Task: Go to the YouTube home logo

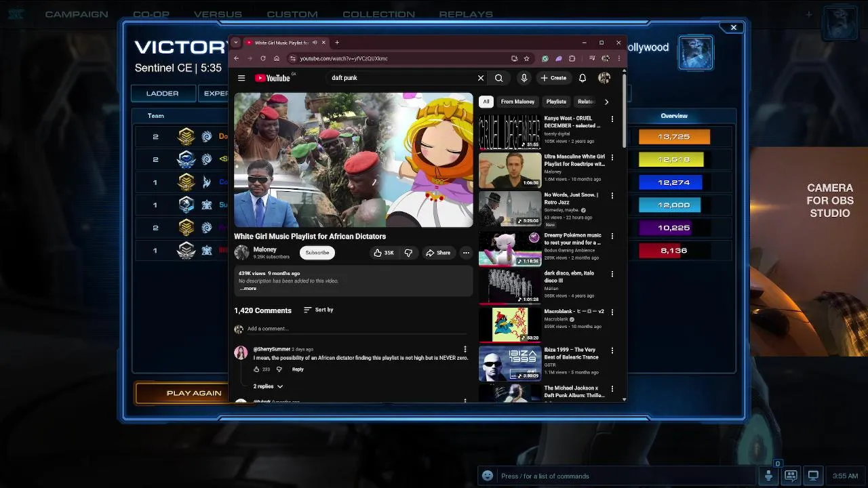Action: [273, 78]
